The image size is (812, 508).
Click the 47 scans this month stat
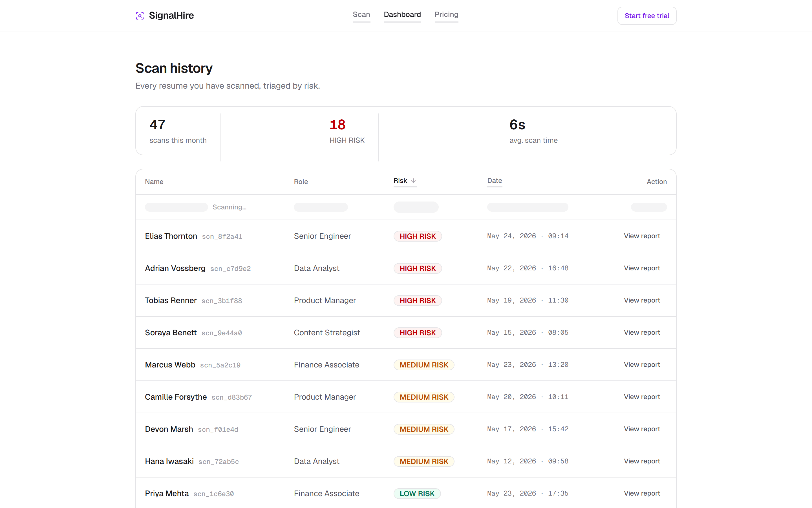pyautogui.click(x=178, y=131)
